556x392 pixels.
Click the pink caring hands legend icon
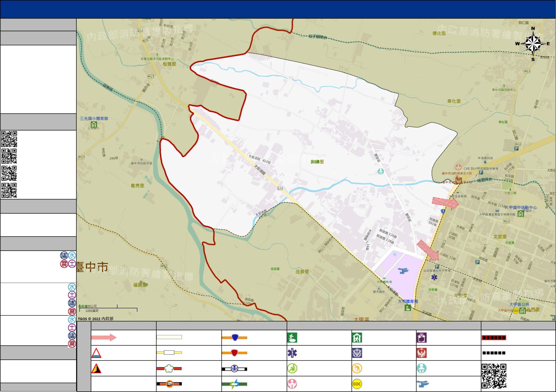point(292,384)
